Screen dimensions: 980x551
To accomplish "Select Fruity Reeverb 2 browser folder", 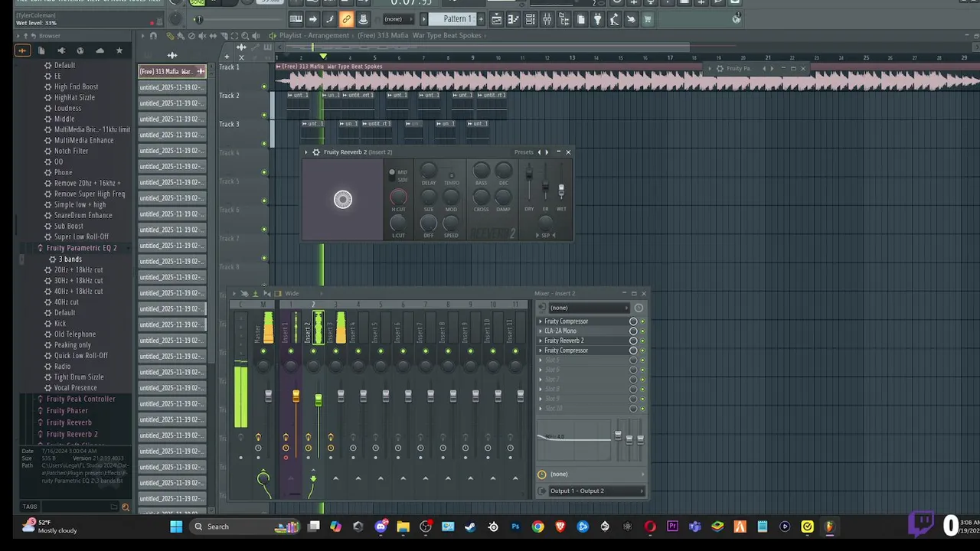I will (72, 434).
